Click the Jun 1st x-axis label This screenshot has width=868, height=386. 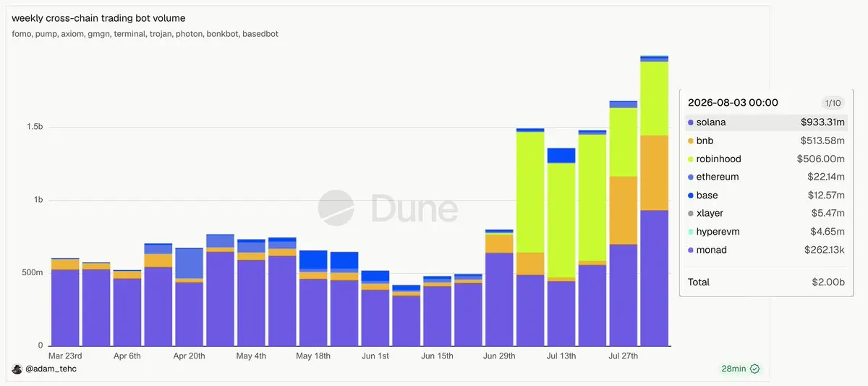pyautogui.click(x=375, y=356)
